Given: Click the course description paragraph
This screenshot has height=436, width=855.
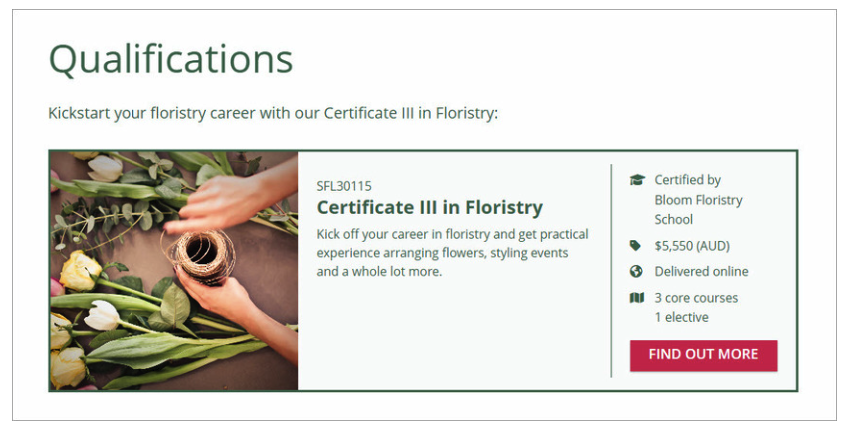Looking at the screenshot, I should pyautogui.click(x=452, y=253).
